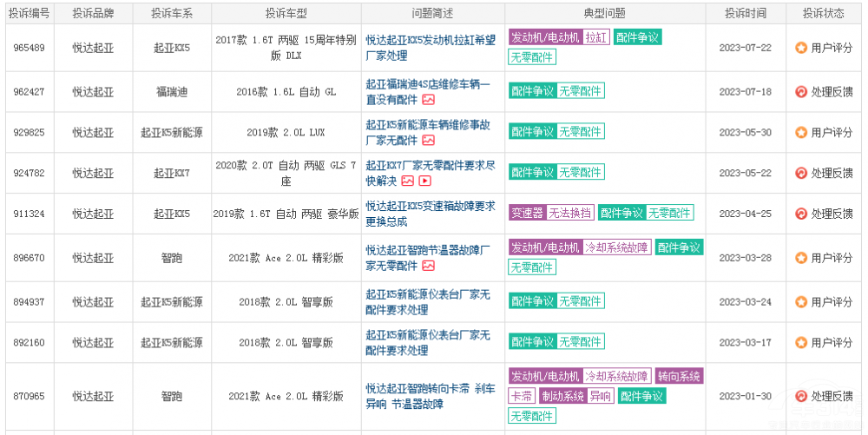Click red feedback icon for complaint 894937
The image size is (868, 435).
[x=801, y=302]
